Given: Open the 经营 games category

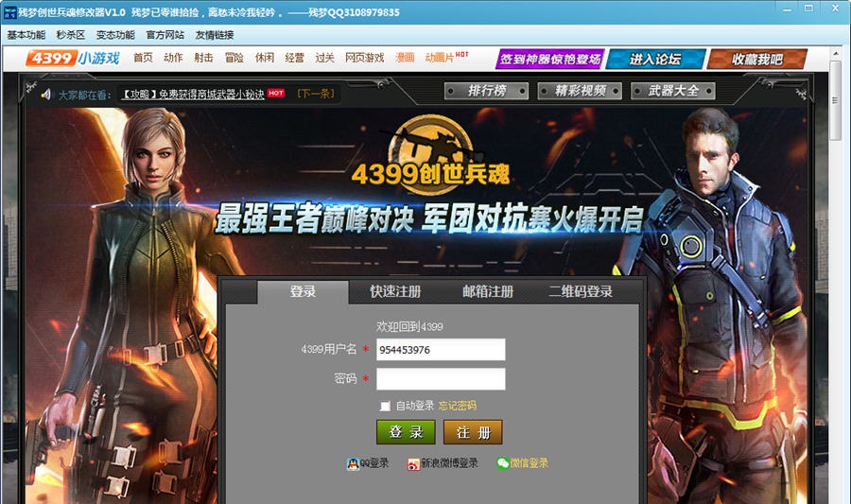Looking at the screenshot, I should pyautogui.click(x=295, y=58).
